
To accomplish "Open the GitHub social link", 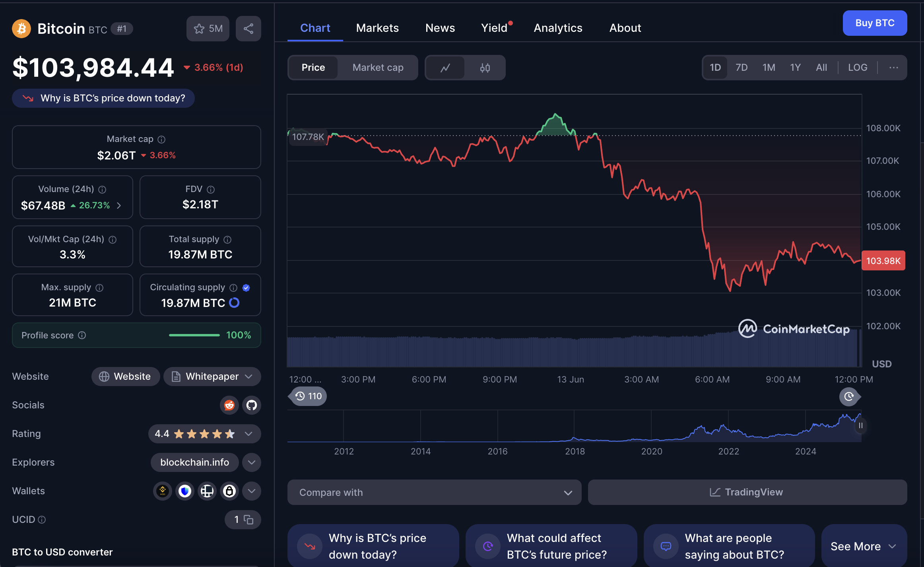I will tap(252, 405).
